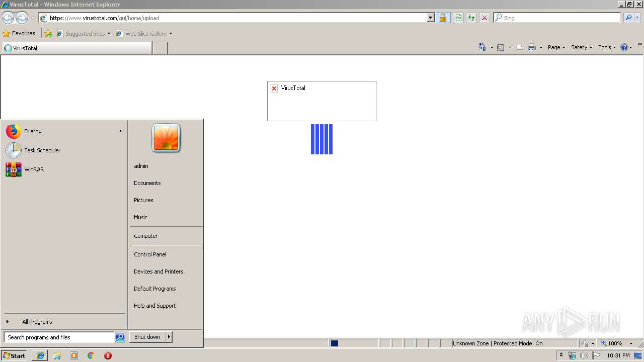This screenshot has height=362, width=644.
Task: Click the Action Center flag icon
Action: coord(596,355)
